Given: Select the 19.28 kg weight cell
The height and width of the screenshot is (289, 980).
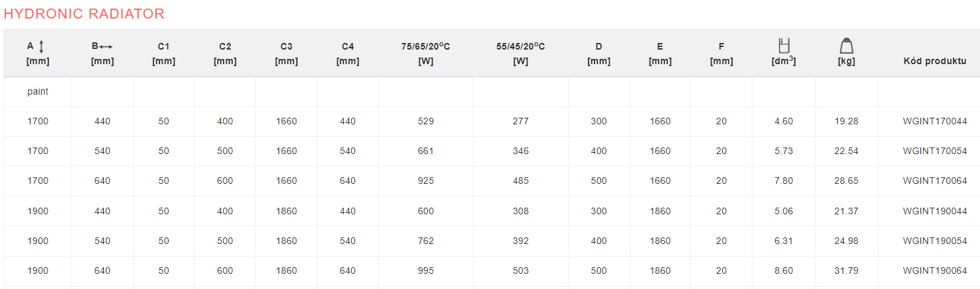Looking at the screenshot, I should coord(846,122).
